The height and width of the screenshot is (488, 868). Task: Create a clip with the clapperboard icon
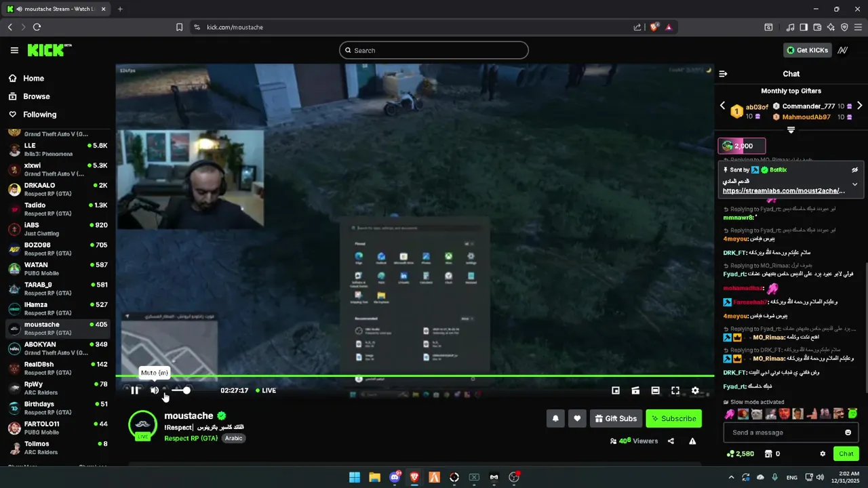[635, 390]
